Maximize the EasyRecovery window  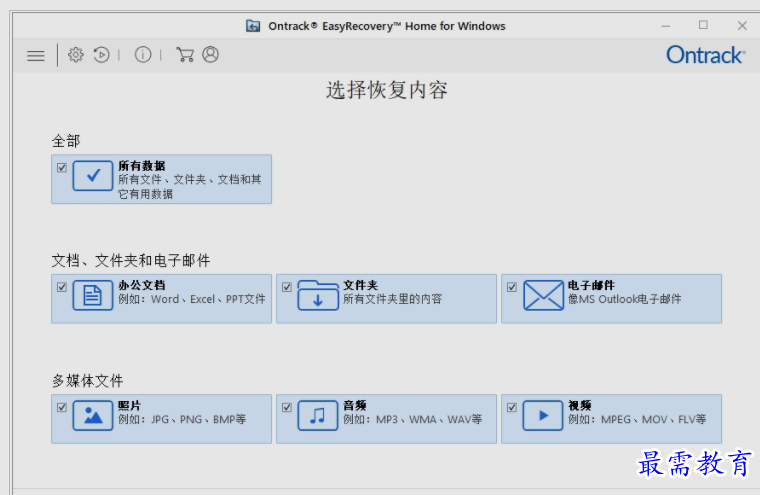coord(703,25)
